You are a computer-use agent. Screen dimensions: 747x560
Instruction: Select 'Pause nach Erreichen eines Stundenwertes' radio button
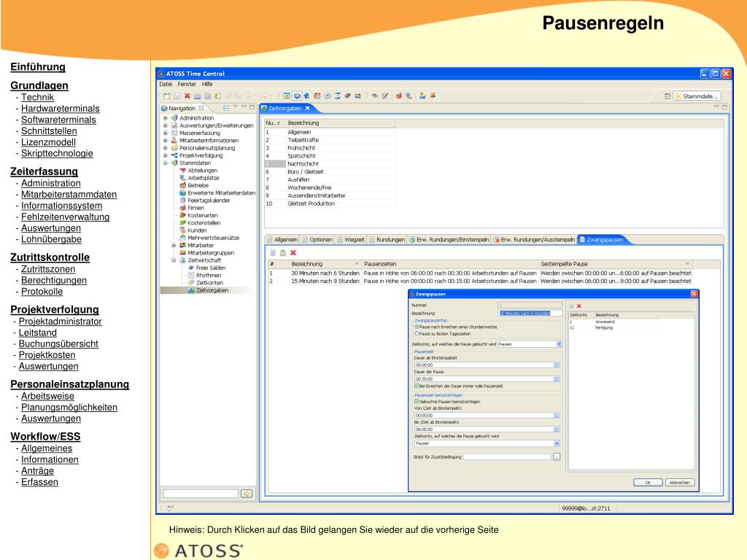point(417,327)
